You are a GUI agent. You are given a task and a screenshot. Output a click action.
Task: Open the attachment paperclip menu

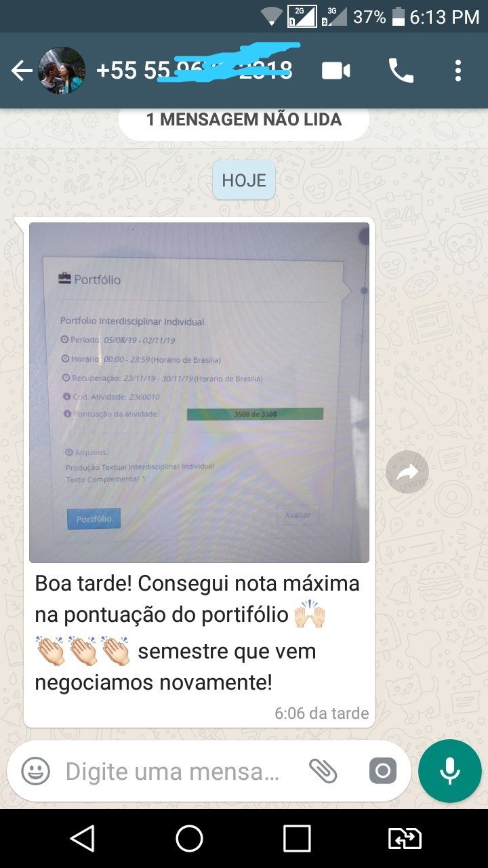click(323, 771)
